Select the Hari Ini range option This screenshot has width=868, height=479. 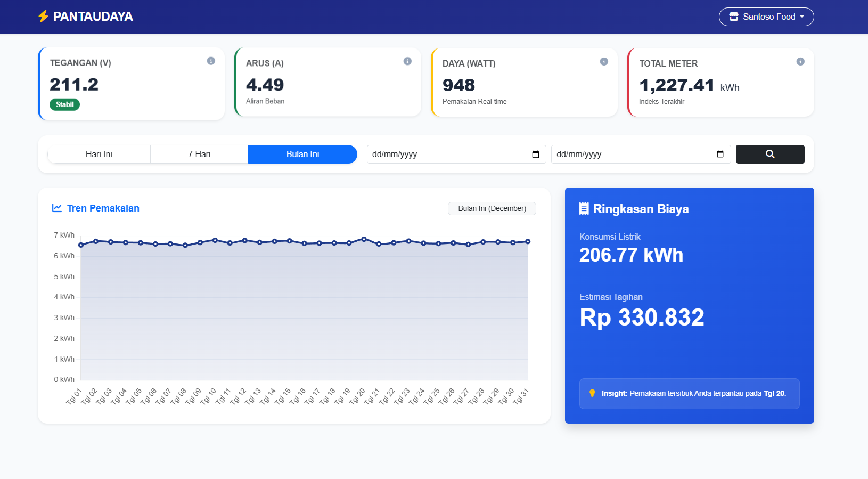click(99, 154)
